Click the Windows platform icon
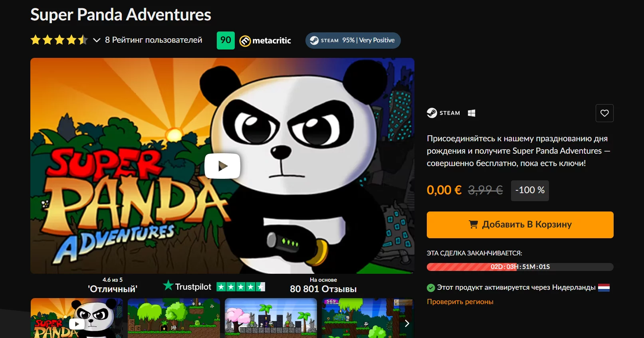Image resolution: width=644 pixels, height=338 pixels. 472,113
